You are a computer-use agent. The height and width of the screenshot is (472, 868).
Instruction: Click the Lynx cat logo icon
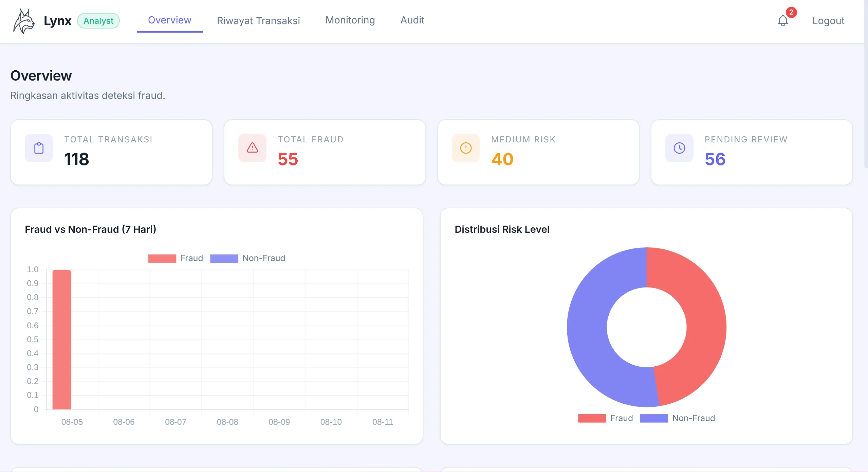pos(24,21)
